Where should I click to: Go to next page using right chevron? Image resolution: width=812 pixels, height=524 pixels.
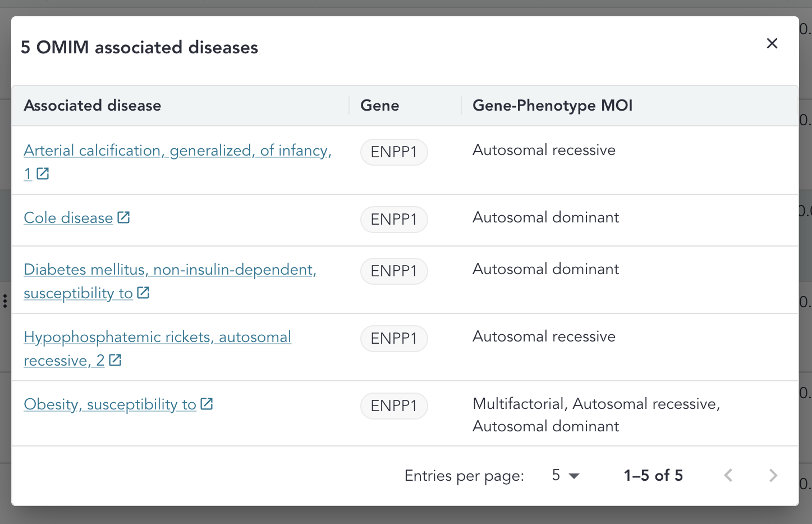(773, 475)
